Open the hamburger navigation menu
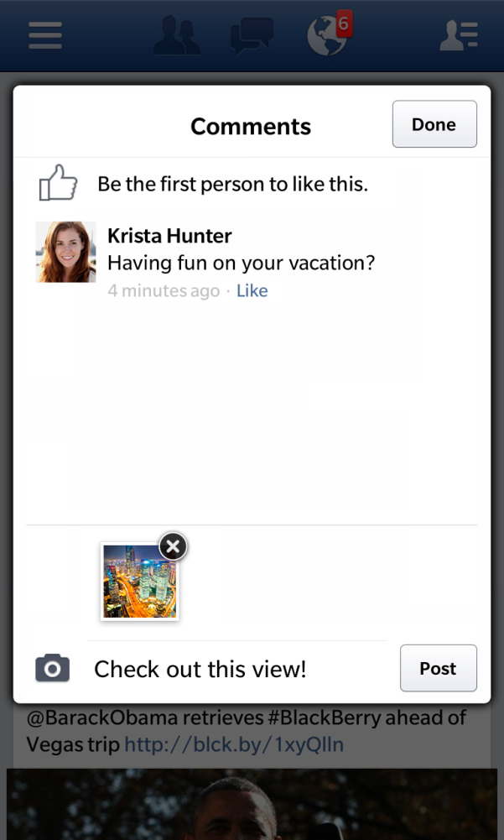The height and width of the screenshot is (840, 504). click(x=45, y=35)
